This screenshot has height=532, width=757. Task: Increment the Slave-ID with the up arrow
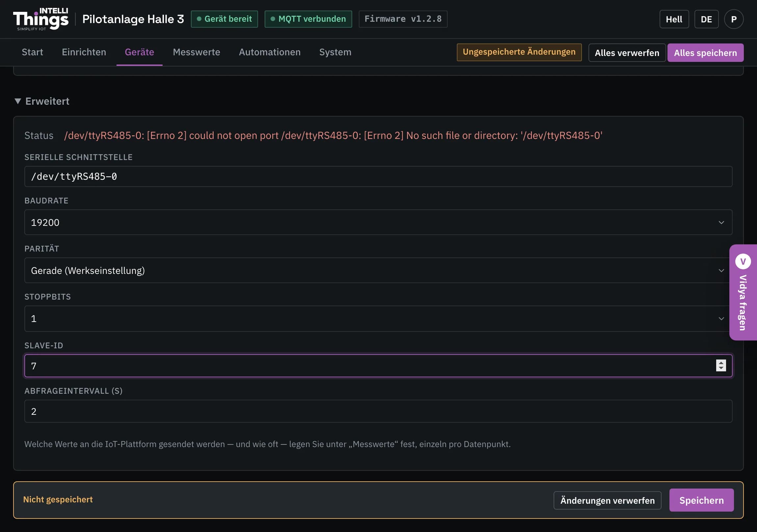coord(721,362)
